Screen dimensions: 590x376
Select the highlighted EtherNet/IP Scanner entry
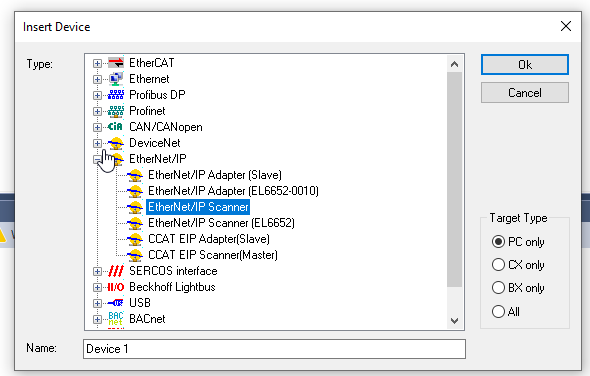(198, 207)
